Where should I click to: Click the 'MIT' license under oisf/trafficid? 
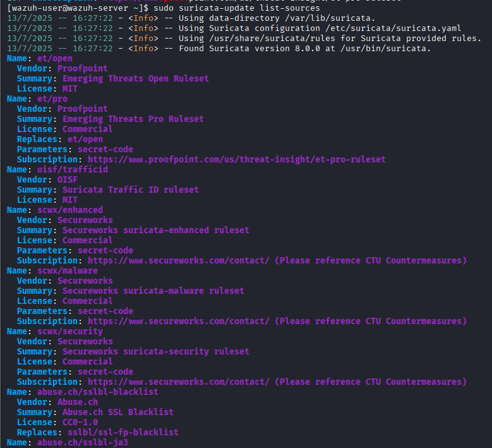tap(70, 200)
